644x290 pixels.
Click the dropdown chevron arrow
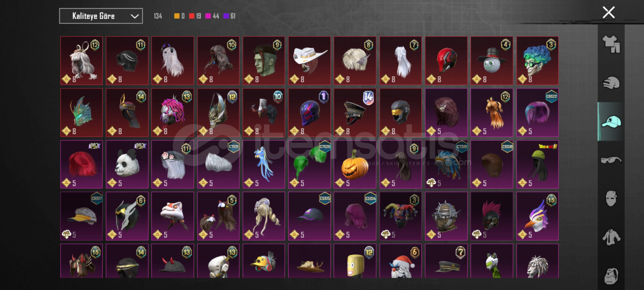click(134, 16)
